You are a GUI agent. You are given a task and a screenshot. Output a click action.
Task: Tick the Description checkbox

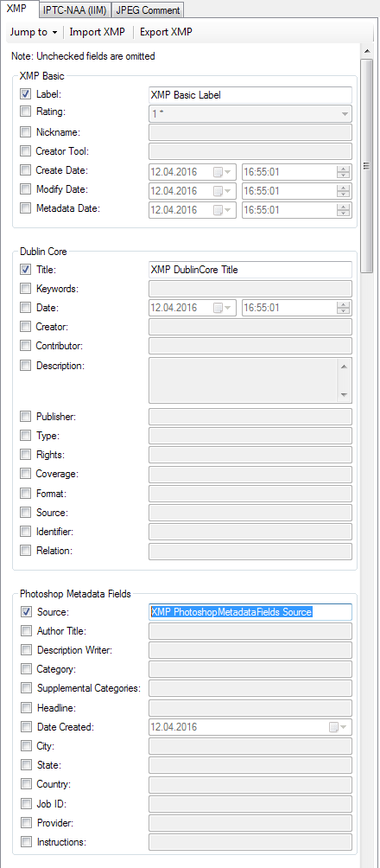click(x=25, y=365)
